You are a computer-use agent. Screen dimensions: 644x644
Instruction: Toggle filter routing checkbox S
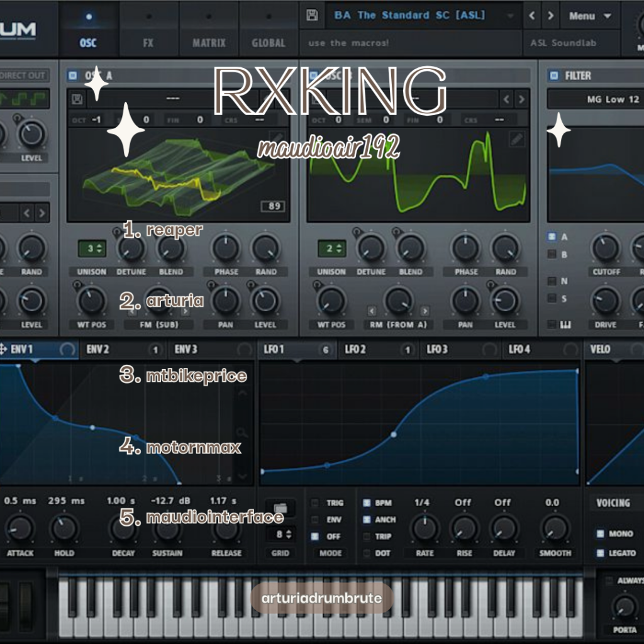point(552,298)
